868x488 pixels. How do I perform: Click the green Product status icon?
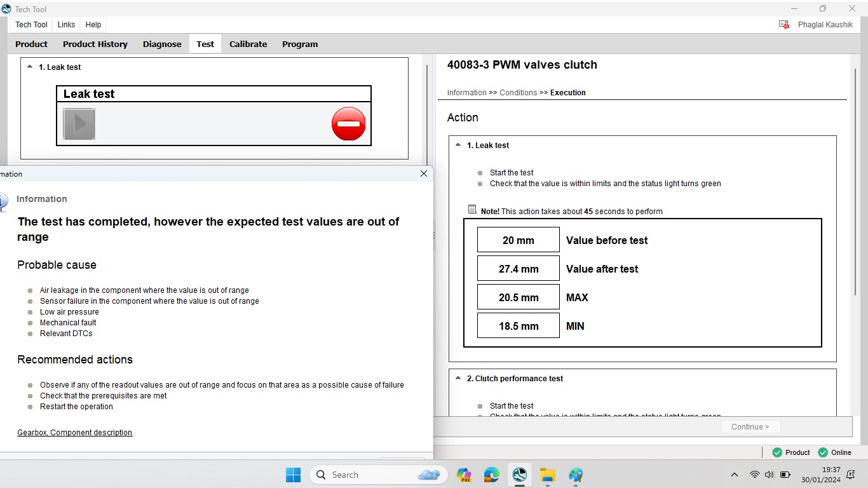777,452
